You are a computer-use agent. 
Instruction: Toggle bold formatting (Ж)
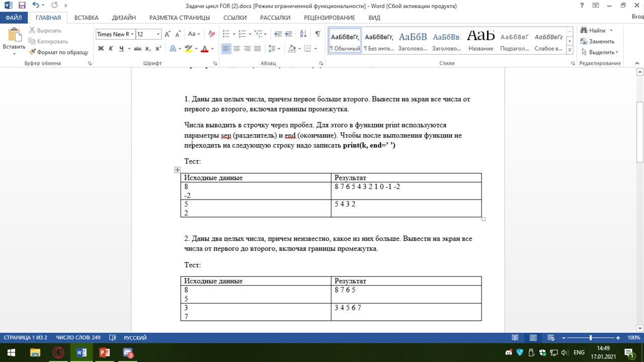tap(101, 49)
